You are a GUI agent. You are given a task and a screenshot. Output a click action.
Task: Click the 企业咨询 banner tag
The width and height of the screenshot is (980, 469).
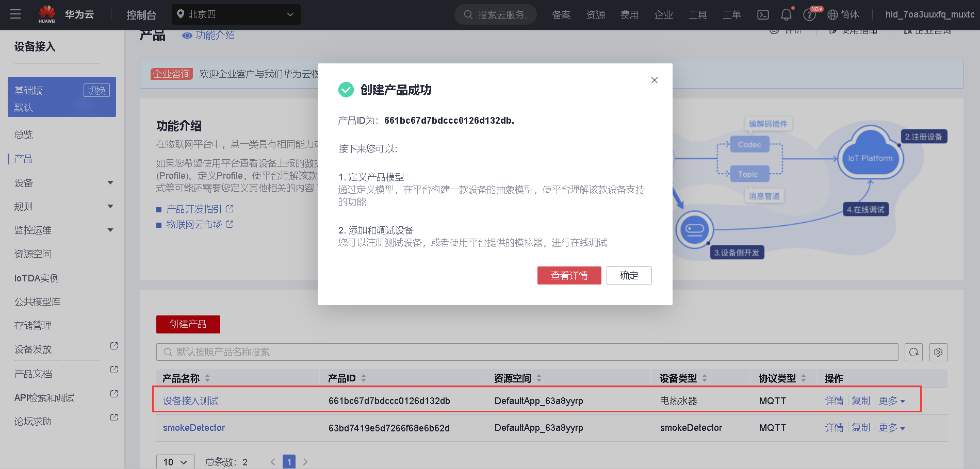click(x=171, y=74)
